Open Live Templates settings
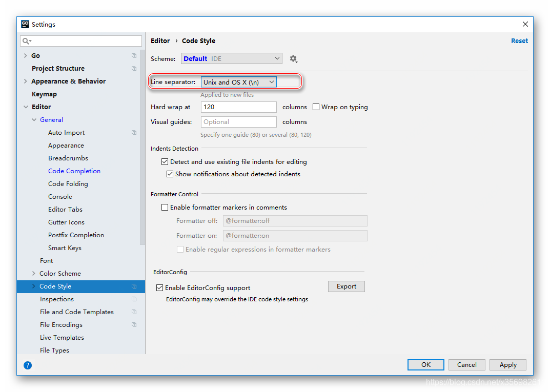 click(62, 337)
